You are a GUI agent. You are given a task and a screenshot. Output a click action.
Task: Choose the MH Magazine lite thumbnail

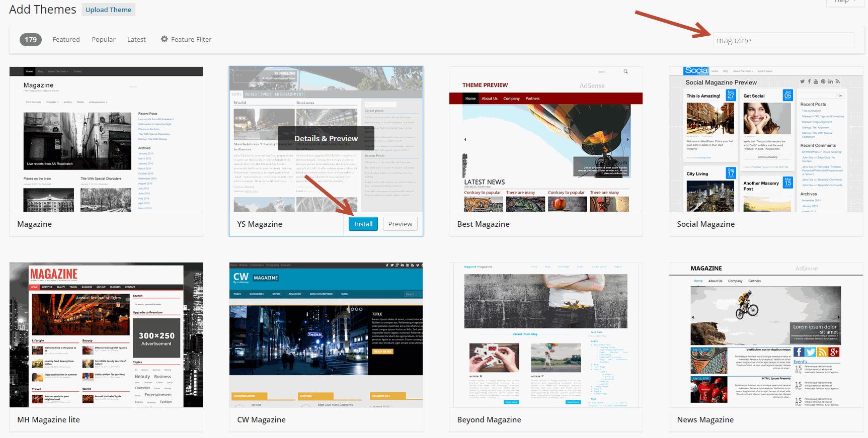point(106,335)
